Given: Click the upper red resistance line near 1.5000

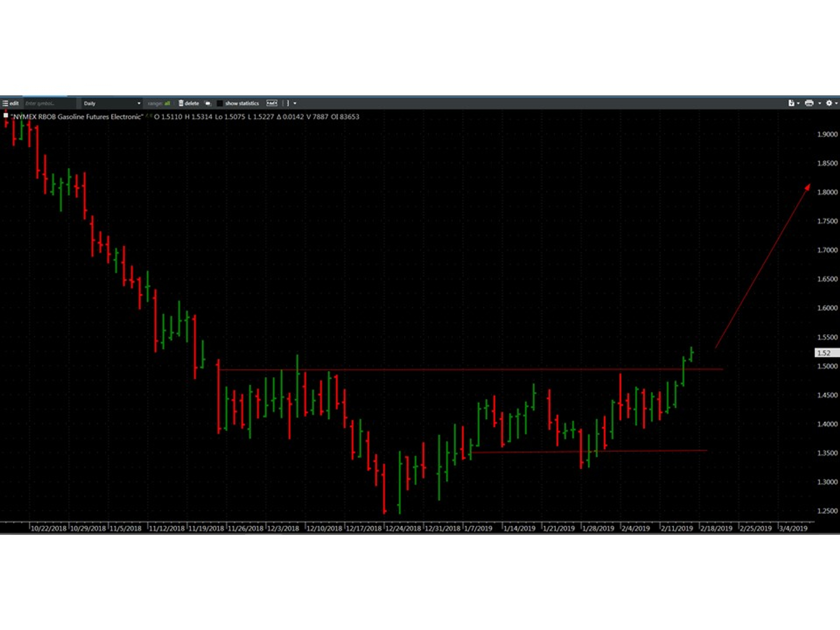Looking at the screenshot, I should tap(471, 369).
